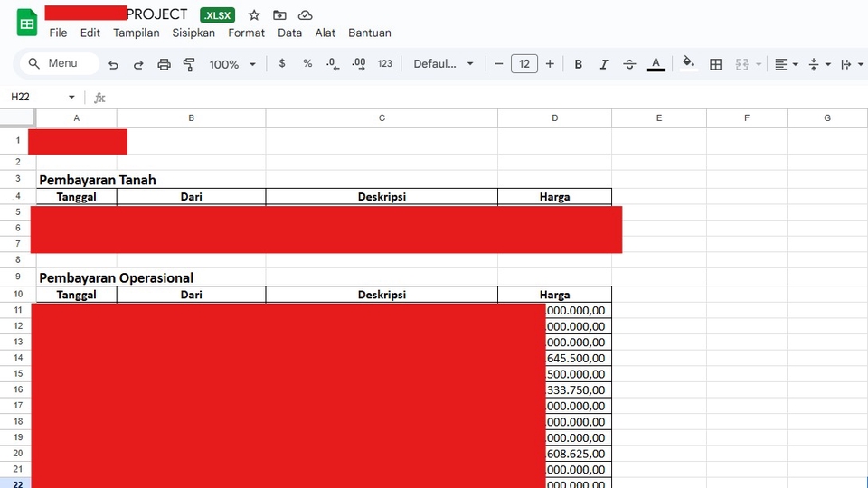Print the spreadsheet
Viewport: 868px width, 488px height.
164,64
